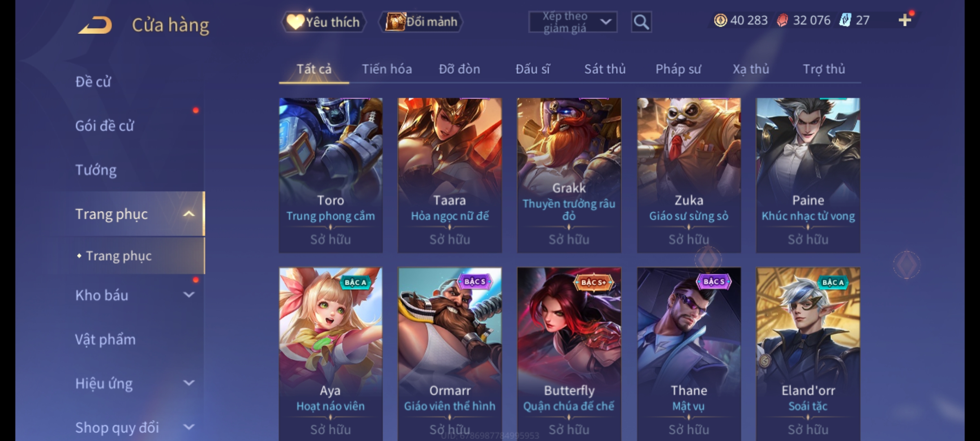Viewport: 980px width, 441px height.
Task: Open the Đổi mảnh chest exchange
Action: [x=421, y=22]
